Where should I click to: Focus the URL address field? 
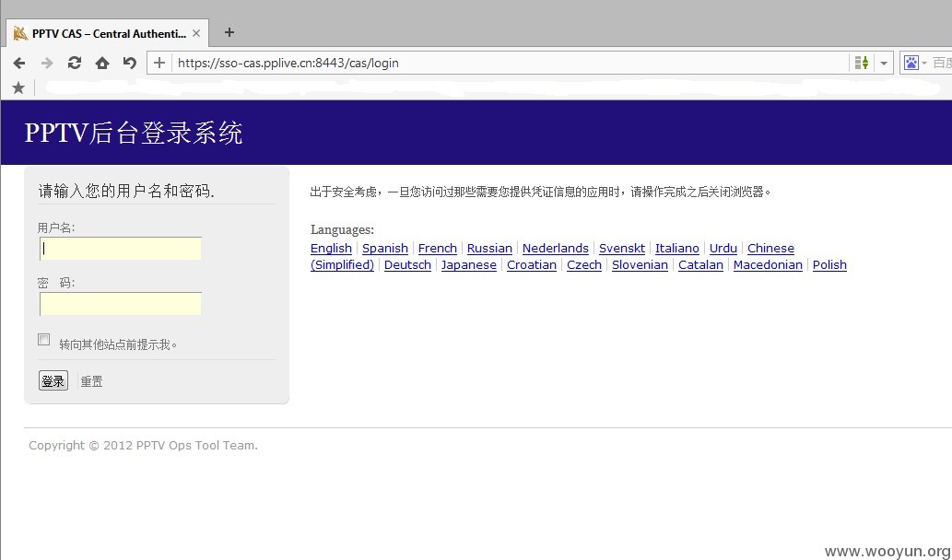509,64
